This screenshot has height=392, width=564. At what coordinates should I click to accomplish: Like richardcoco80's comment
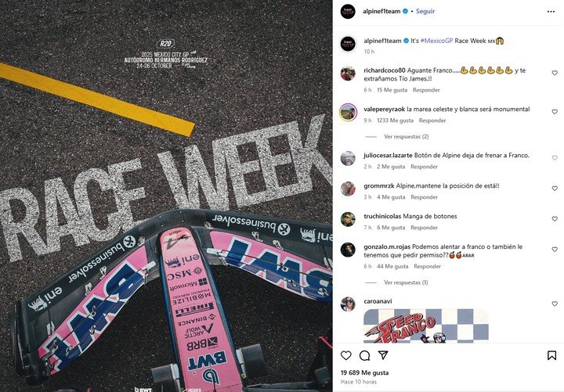tap(555, 73)
